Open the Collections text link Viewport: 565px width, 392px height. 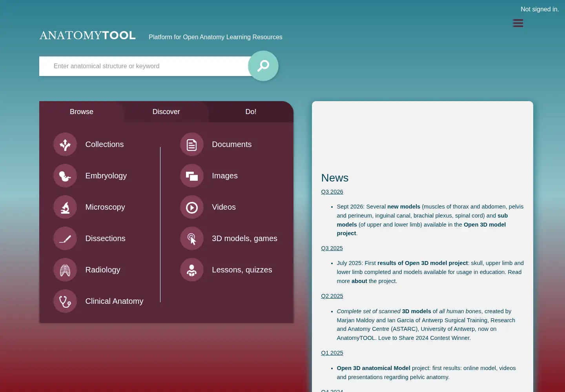104,144
